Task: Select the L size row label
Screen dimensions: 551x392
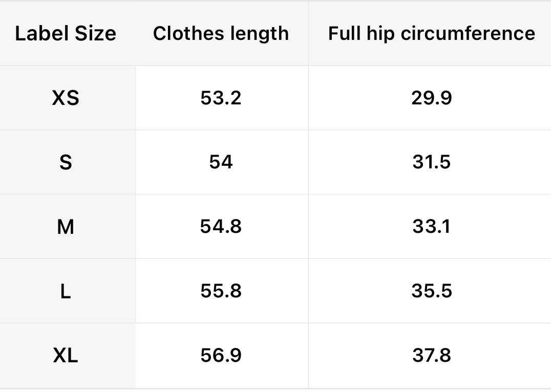Action: coord(66,291)
